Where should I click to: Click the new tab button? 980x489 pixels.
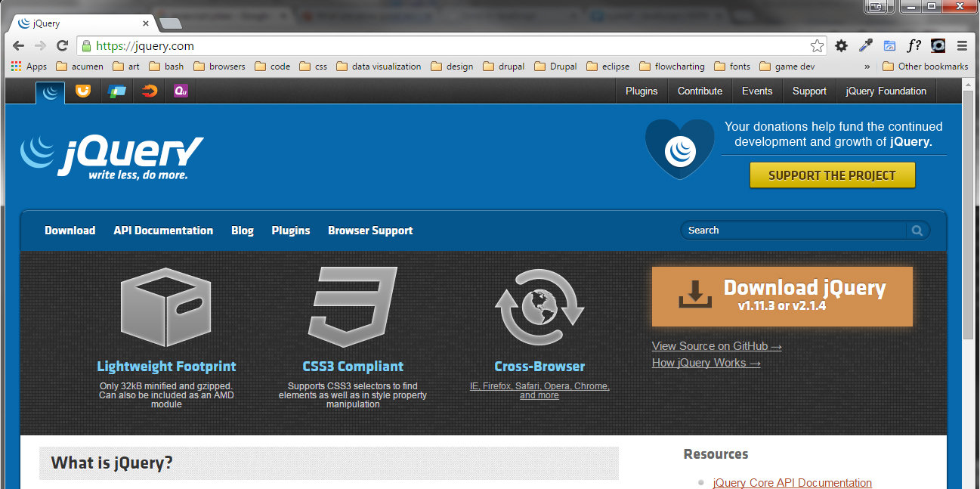point(171,23)
